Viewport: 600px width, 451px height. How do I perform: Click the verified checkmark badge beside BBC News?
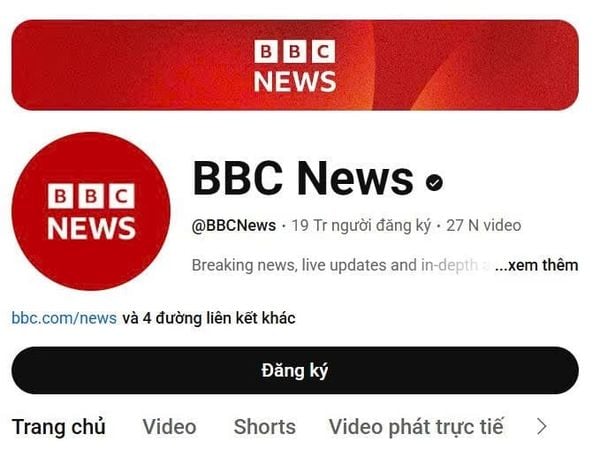pos(434,182)
